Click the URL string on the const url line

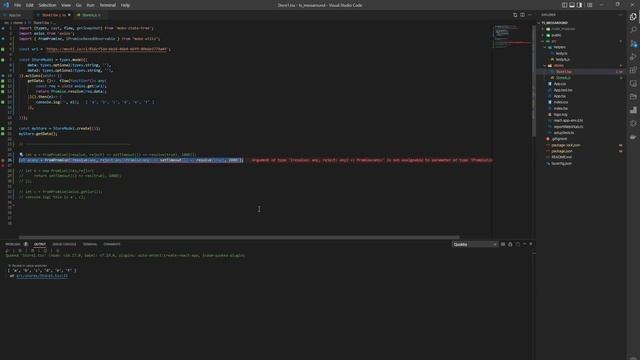click(x=107, y=49)
